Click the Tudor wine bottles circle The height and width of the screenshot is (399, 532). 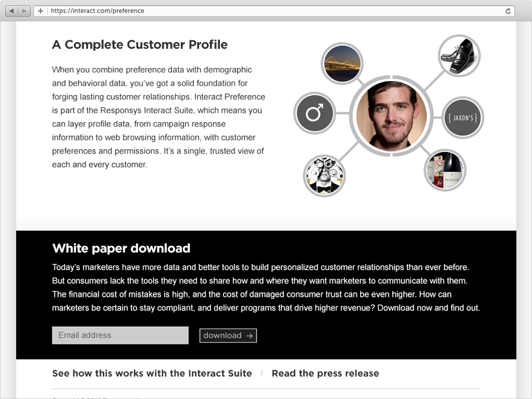pyautogui.click(x=445, y=170)
